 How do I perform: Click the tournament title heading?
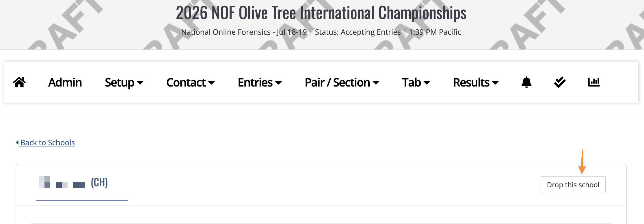(x=321, y=13)
